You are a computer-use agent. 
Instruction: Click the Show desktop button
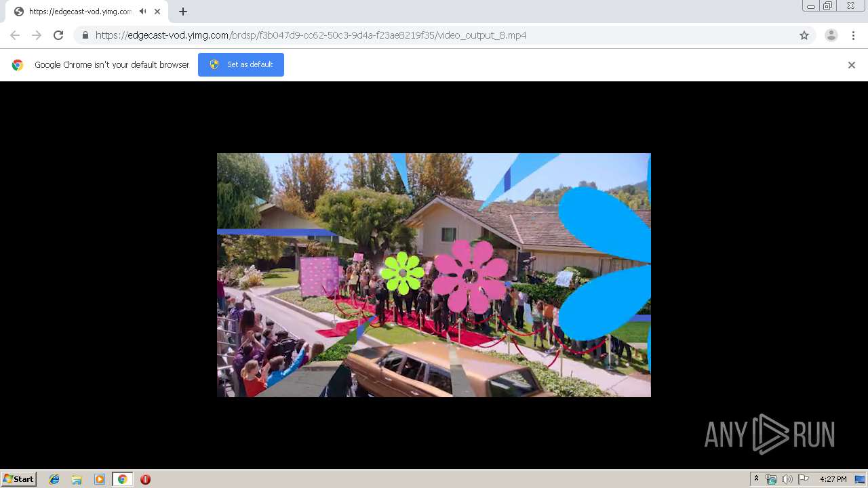click(x=861, y=479)
